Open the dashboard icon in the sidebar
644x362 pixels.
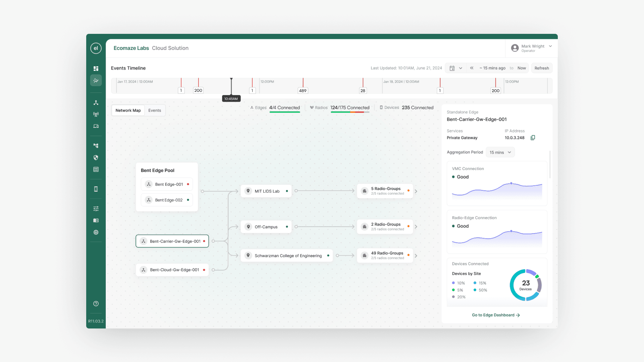(96, 68)
